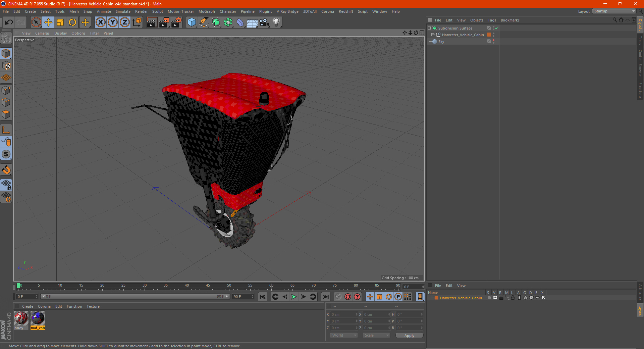Click Harvester_Vehicle_Cabin orange layer swatch
644x349 pixels.
(x=489, y=35)
